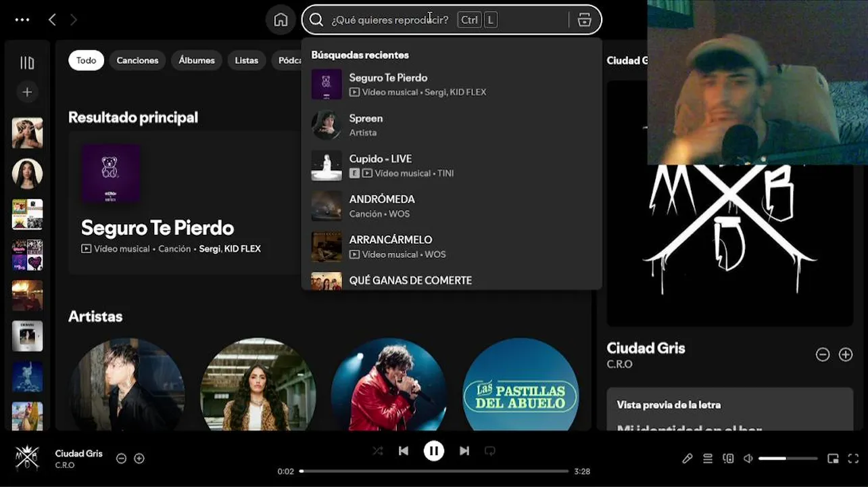Open recent search Cupido - LIVE
Screen dimensions: 868x487
[452, 166]
